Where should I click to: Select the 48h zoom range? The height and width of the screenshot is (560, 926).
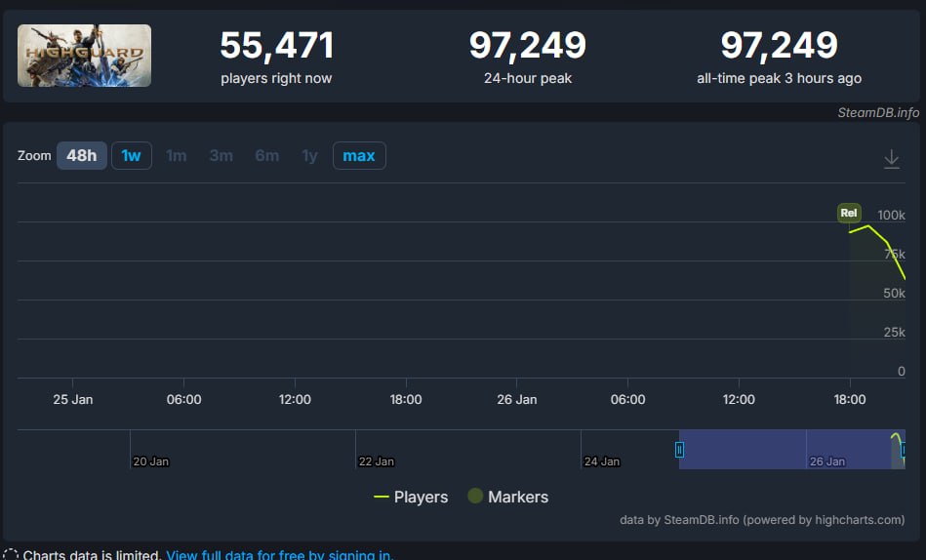(x=82, y=156)
